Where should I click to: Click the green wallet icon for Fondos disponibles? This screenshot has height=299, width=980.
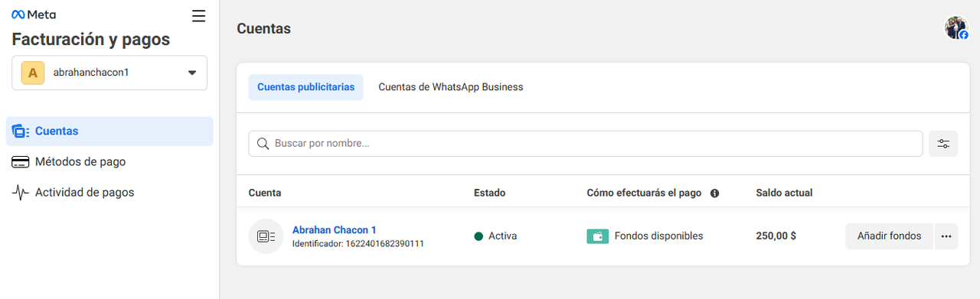pyautogui.click(x=597, y=236)
